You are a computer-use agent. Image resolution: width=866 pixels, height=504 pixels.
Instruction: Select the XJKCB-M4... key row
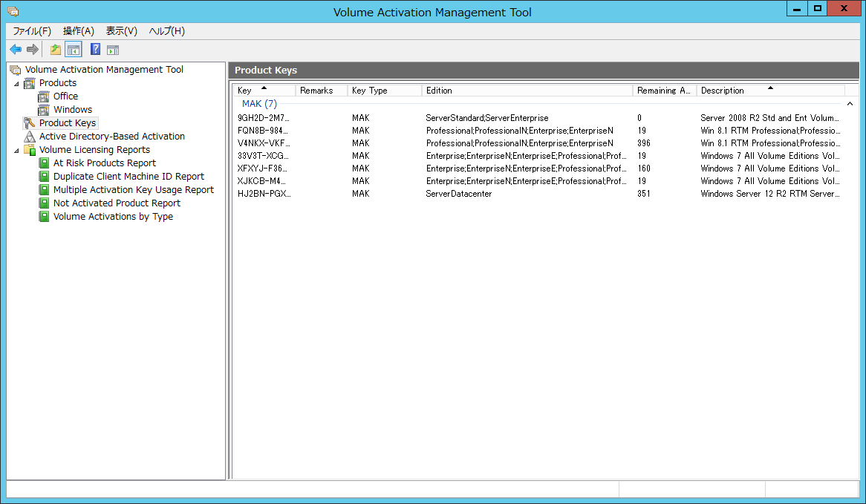pyautogui.click(x=538, y=182)
